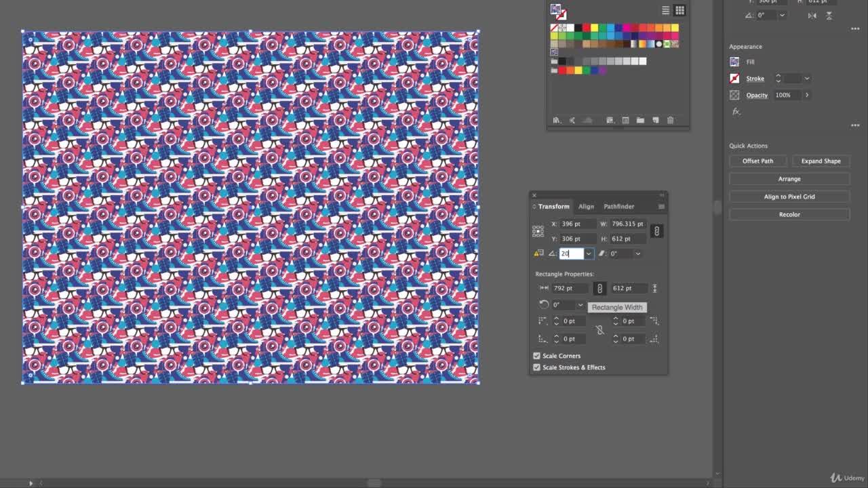
Task: Expand the shear angle dropdown
Action: tap(637, 253)
